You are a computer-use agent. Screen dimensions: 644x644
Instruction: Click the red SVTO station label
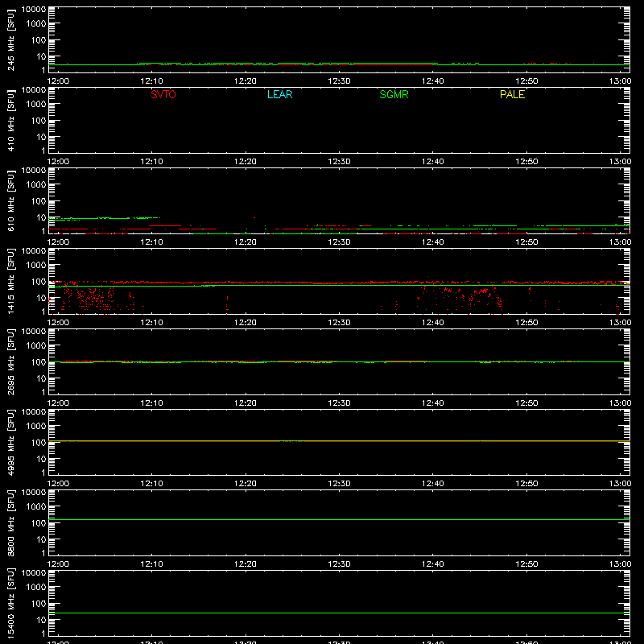tap(163, 94)
